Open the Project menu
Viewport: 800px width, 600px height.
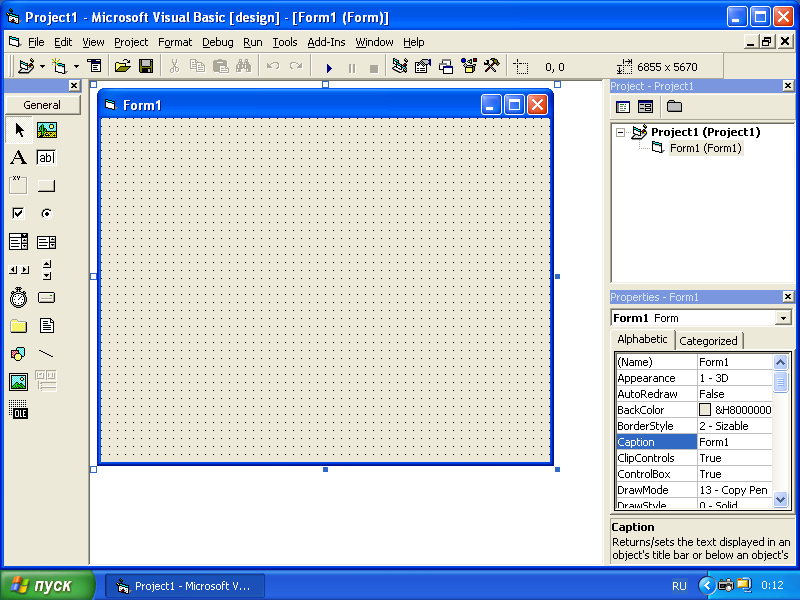(x=131, y=42)
